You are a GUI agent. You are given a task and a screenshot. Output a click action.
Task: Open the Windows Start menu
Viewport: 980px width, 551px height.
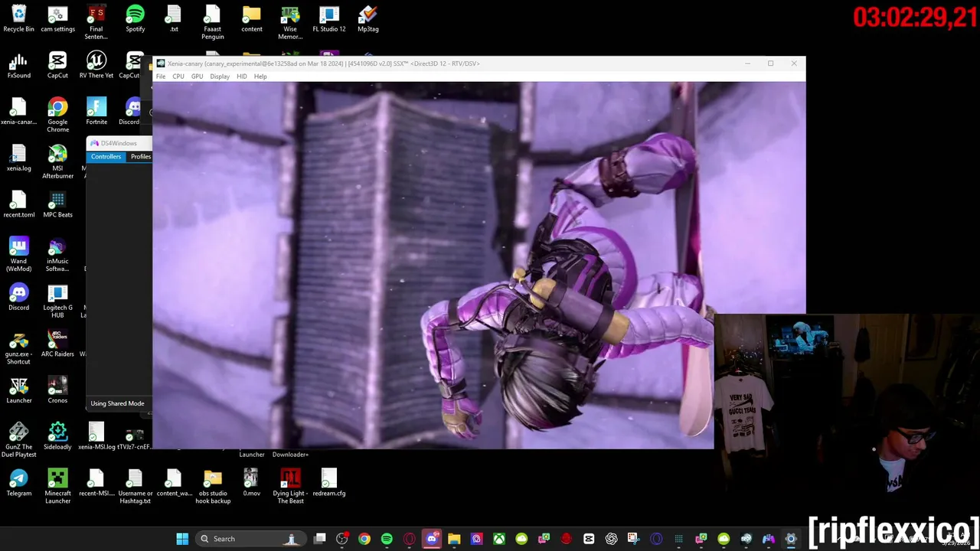pyautogui.click(x=182, y=539)
